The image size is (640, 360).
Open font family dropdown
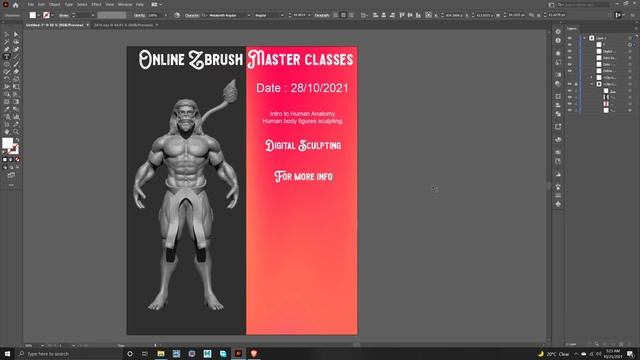pyautogui.click(x=249, y=15)
